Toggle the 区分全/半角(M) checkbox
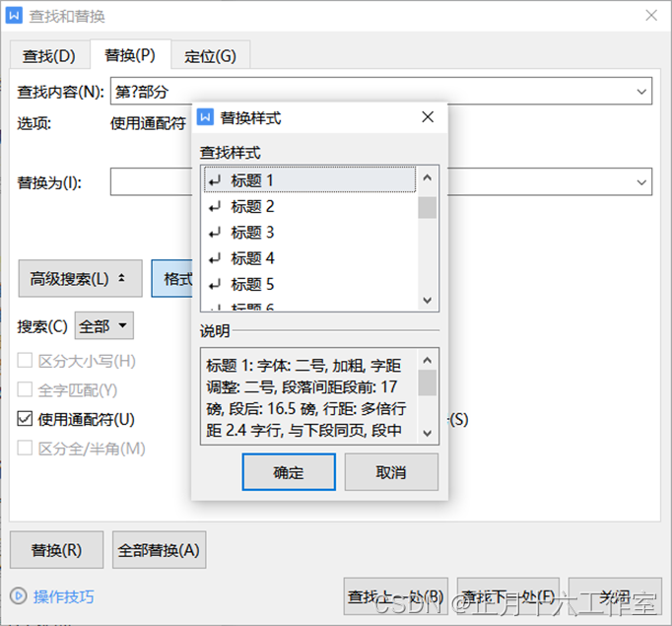The height and width of the screenshot is (626, 672). coord(25,448)
